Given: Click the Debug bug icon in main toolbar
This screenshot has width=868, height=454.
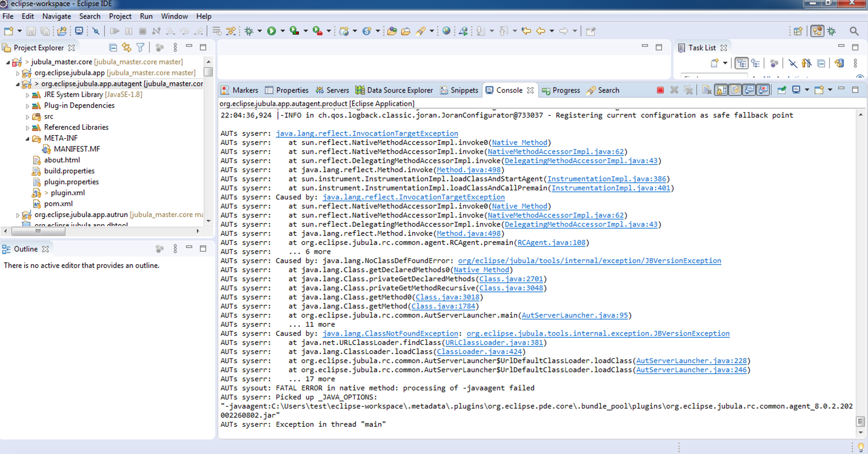Looking at the screenshot, I should pyautogui.click(x=249, y=31).
